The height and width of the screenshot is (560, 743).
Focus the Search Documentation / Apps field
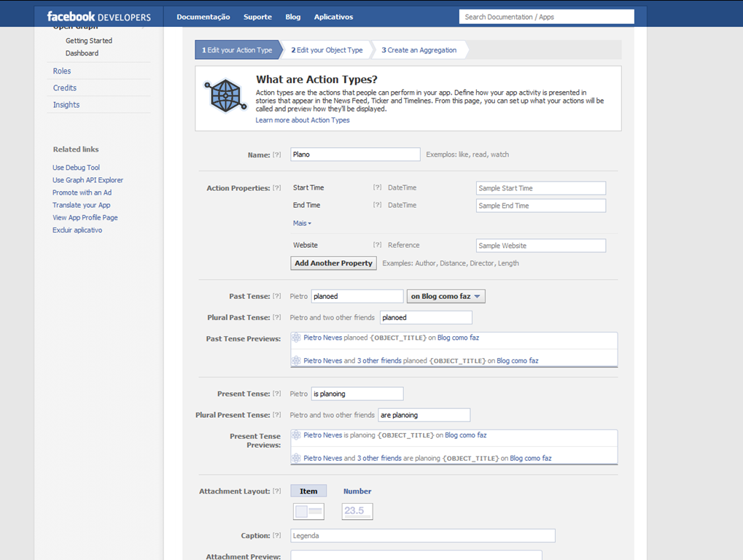tap(546, 17)
